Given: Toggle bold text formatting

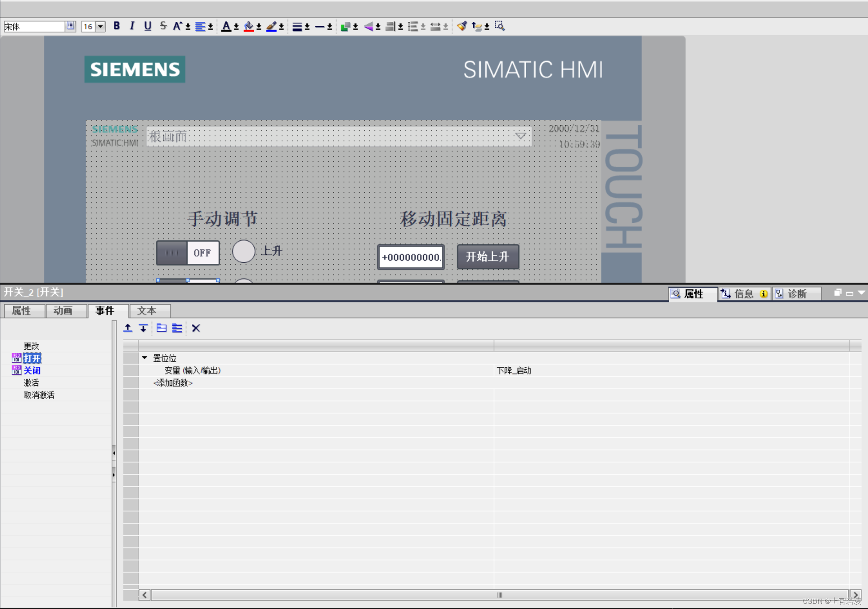Looking at the screenshot, I should tap(116, 26).
